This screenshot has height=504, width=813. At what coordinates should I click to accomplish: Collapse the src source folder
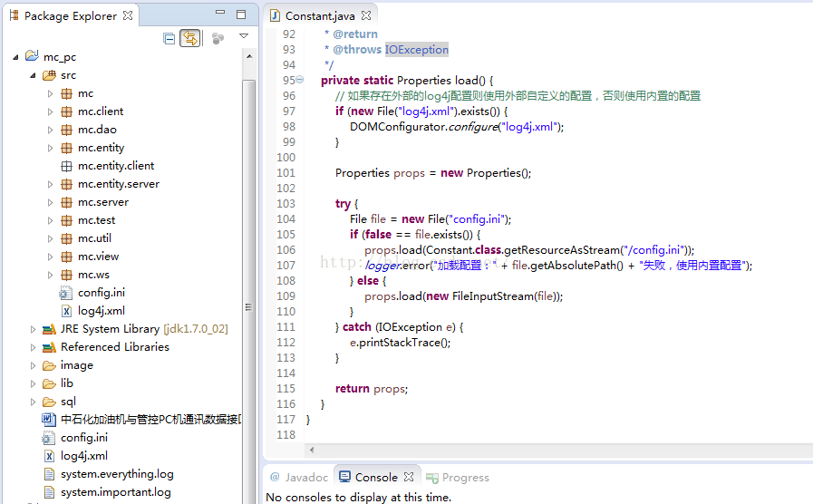pyautogui.click(x=33, y=76)
